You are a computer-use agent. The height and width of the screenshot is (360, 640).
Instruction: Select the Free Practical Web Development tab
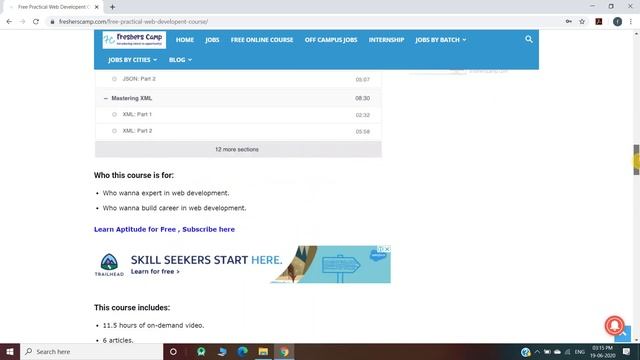pos(53,7)
